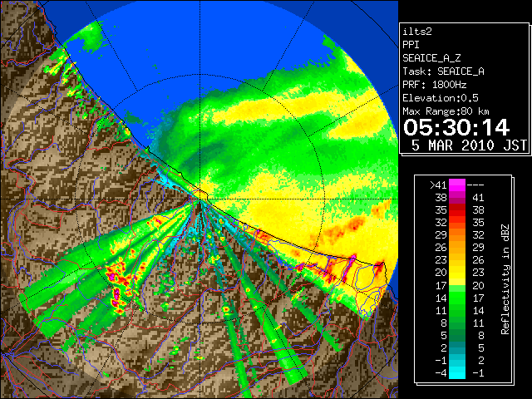The height and width of the screenshot is (399, 532).
Task: Click the PPI scan type label
Action: coord(411,45)
